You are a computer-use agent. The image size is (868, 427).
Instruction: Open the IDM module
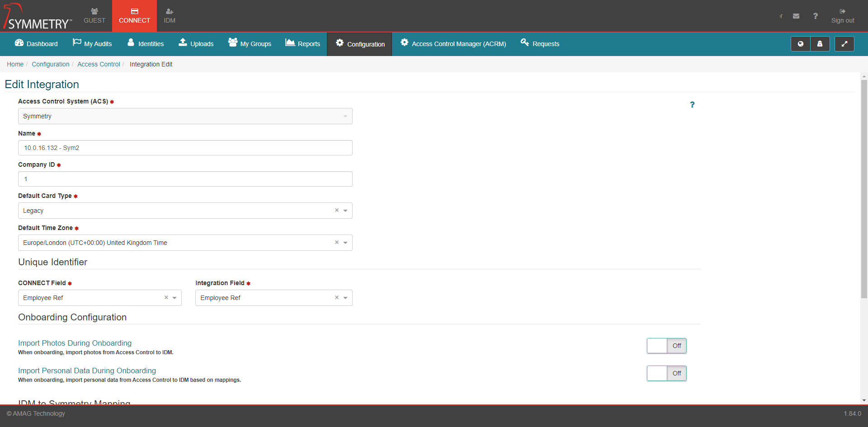[x=170, y=16]
